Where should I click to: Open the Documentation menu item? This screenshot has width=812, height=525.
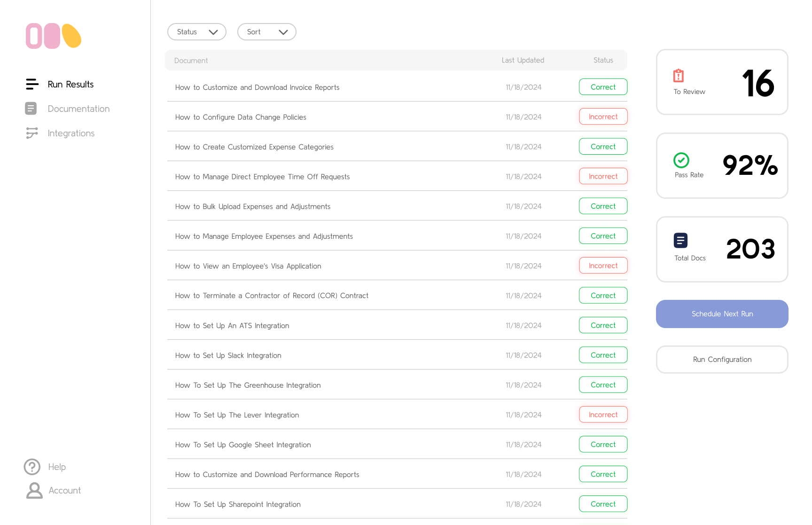click(x=78, y=109)
